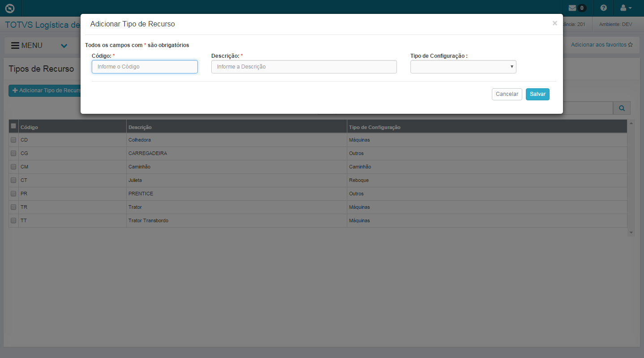Expand the chevron next to MENU
The height and width of the screenshot is (358, 644).
point(64,46)
